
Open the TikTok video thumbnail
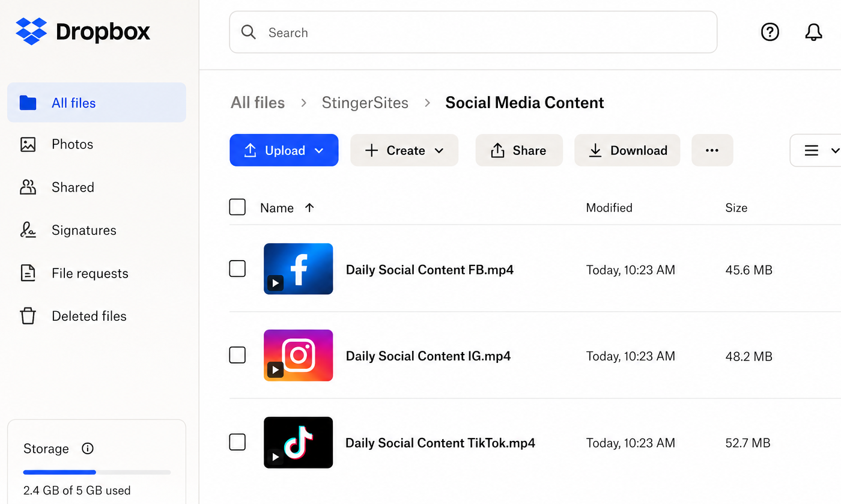coord(298,442)
